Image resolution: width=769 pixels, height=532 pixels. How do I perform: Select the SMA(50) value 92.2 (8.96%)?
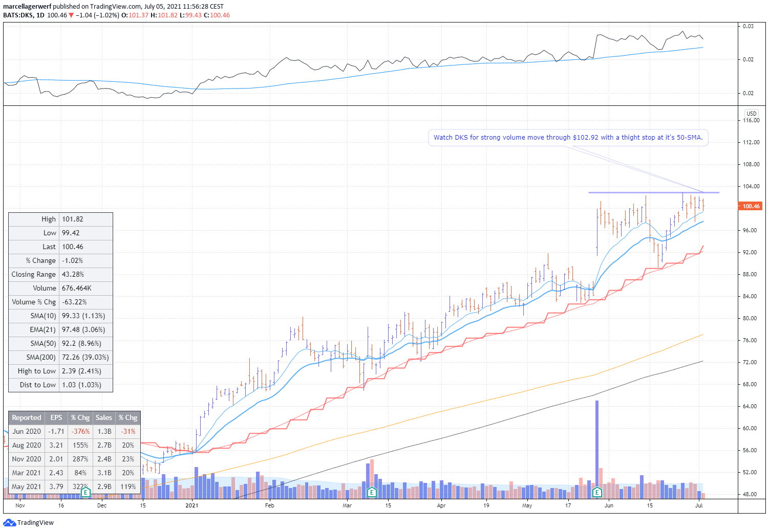coord(82,343)
